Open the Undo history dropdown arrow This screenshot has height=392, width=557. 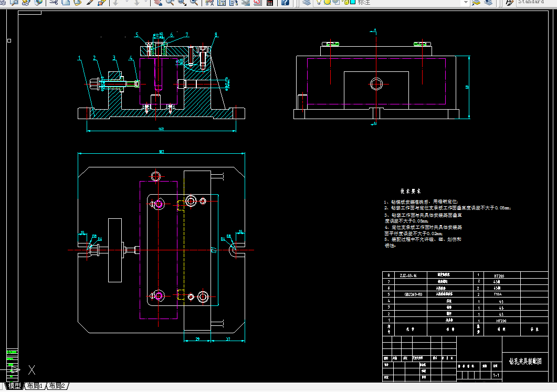(127, 2)
